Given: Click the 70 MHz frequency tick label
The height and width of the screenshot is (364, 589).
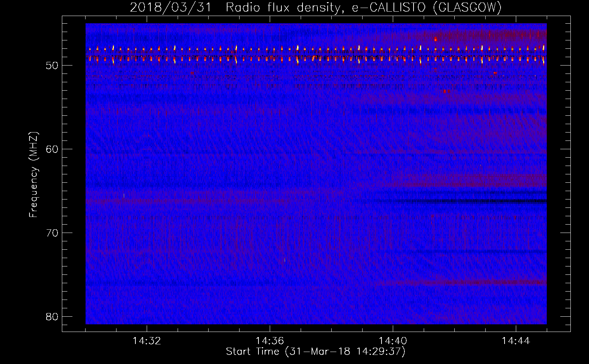Looking at the screenshot, I should 52,233.
